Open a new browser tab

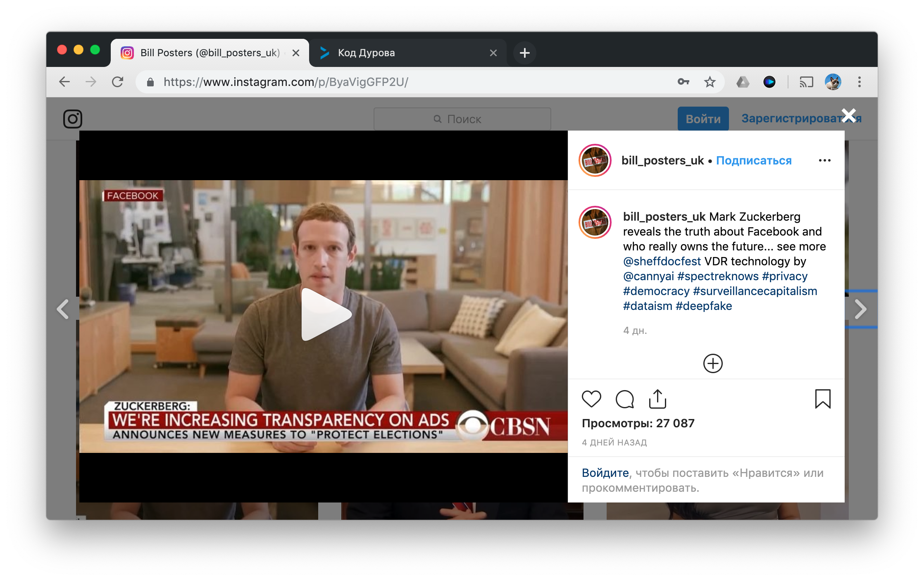524,53
